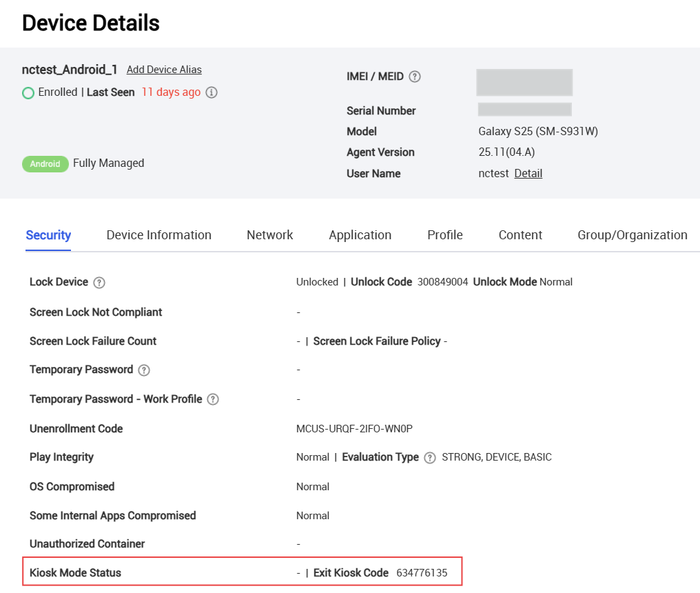Viewport: 700px width, 593px height.
Task: Switch to the Device Information tab
Action: point(158,234)
